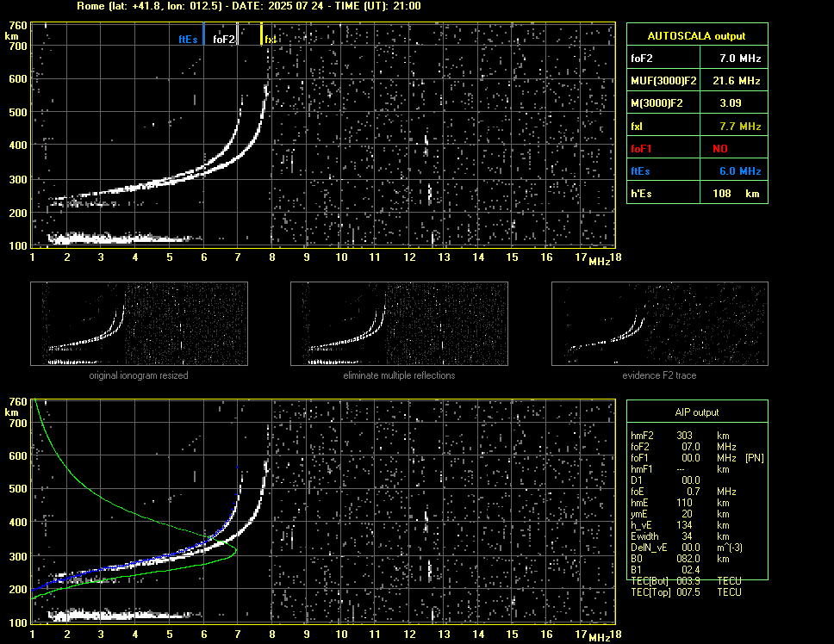834x644 pixels.
Task: Click the TEC[Top] 007.5 TECU row
Action: pos(686,592)
